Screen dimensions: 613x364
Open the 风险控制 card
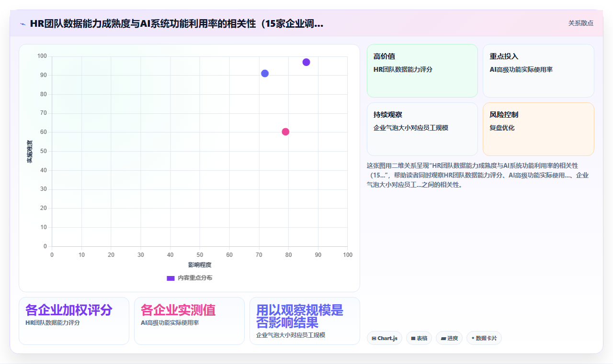538,129
